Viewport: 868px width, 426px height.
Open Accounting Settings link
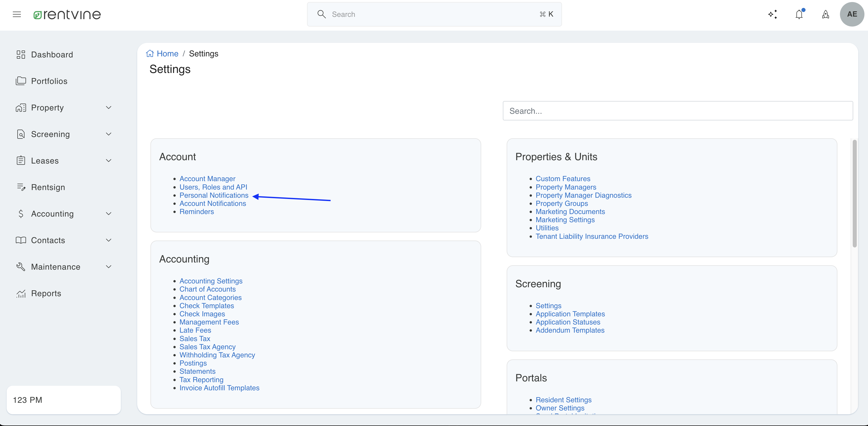tap(211, 281)
